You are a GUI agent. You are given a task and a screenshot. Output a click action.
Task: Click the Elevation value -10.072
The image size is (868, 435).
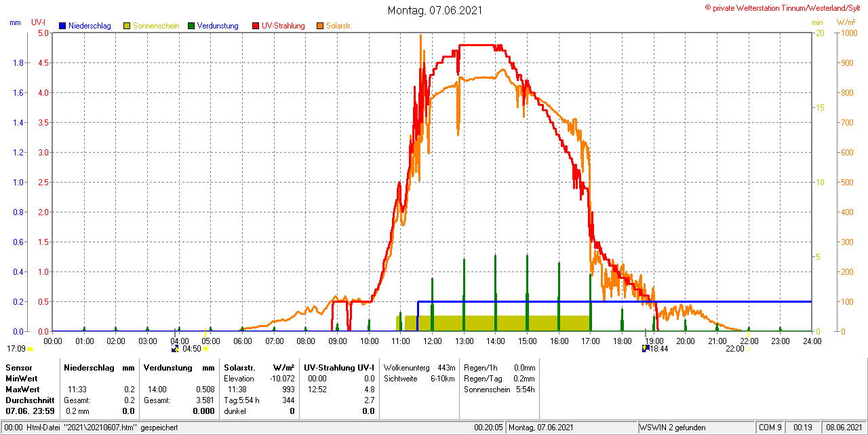tap(282, 378)
